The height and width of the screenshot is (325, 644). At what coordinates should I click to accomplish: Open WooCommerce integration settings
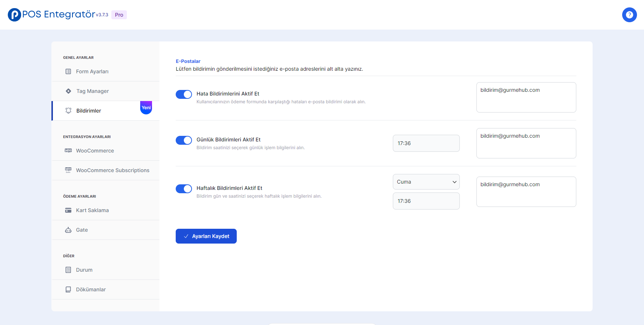[x=105, y=151]
